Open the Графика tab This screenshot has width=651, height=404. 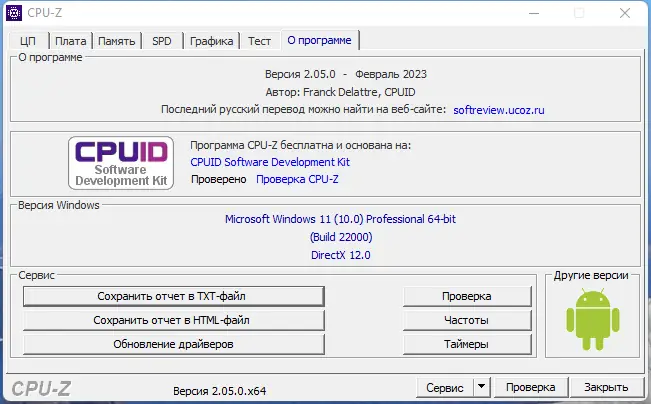tap(211, 41)
